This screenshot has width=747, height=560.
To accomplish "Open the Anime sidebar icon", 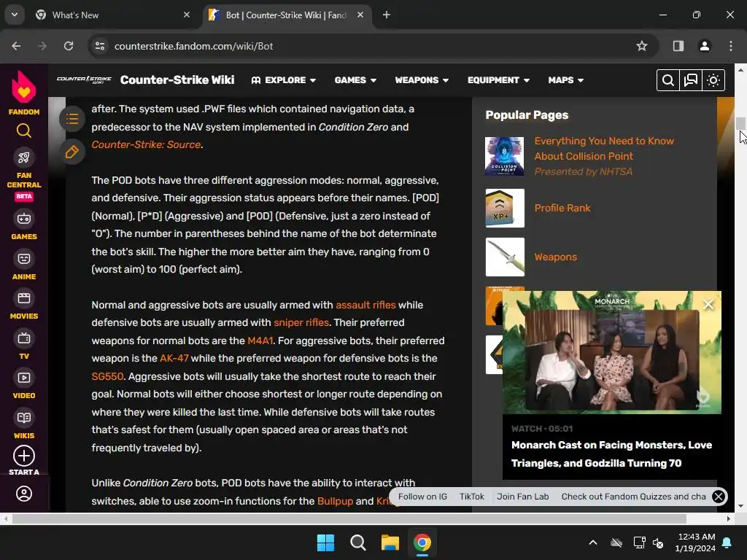I will [x=24, y=259].
